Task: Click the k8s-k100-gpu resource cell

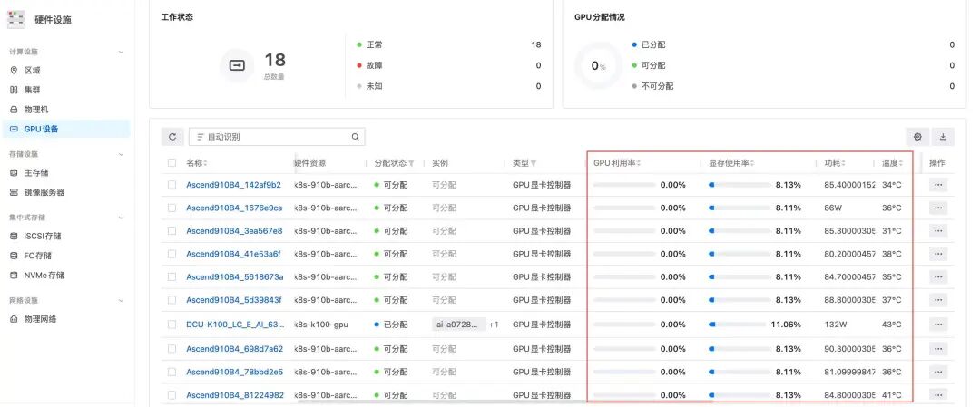Action: (x=321, y=325)
